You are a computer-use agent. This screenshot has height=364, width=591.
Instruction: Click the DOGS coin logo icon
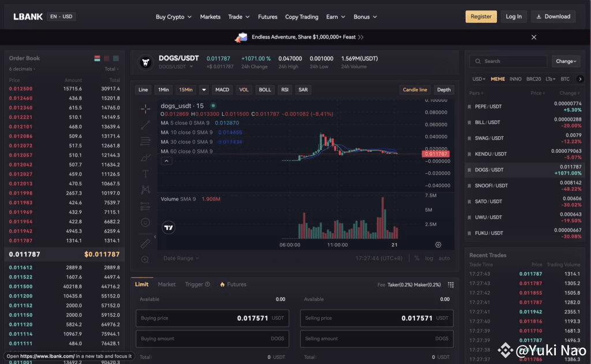[x=145, y=62]
